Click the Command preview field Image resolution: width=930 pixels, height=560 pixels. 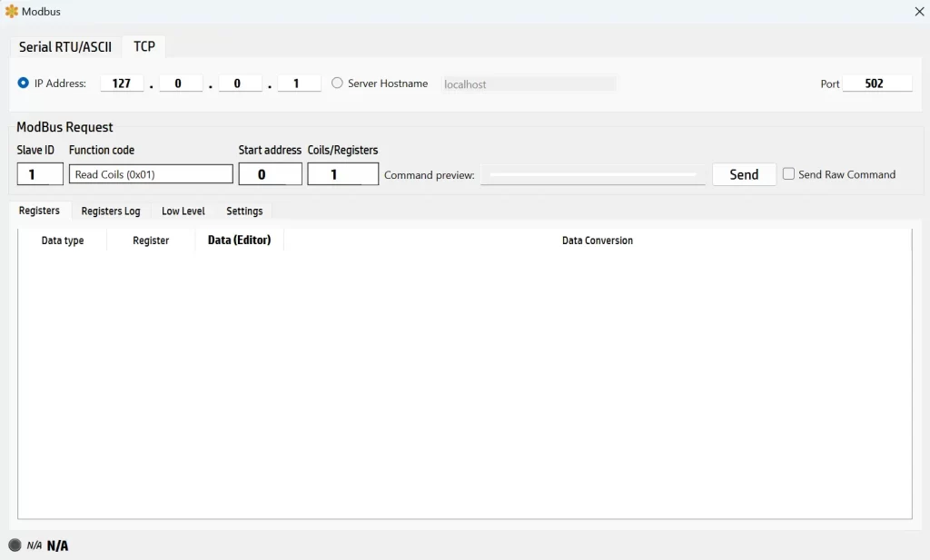592,175
